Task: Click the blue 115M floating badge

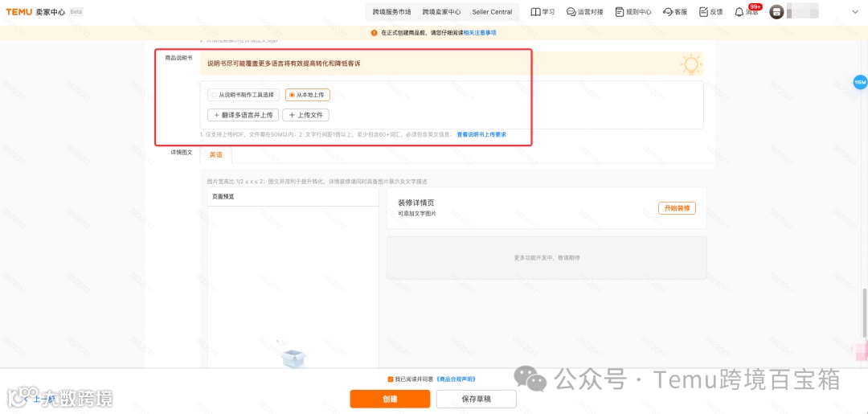Action: 860,82
